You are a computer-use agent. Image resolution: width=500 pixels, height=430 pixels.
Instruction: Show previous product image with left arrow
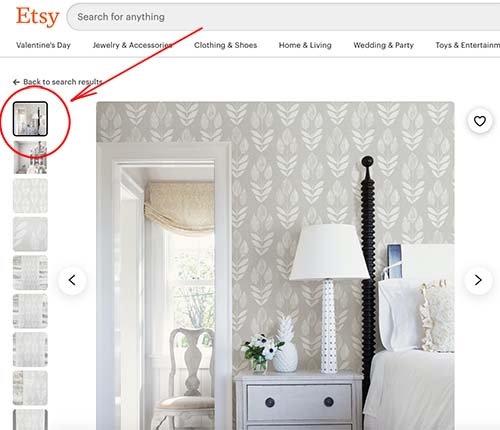tap(72, 280)
